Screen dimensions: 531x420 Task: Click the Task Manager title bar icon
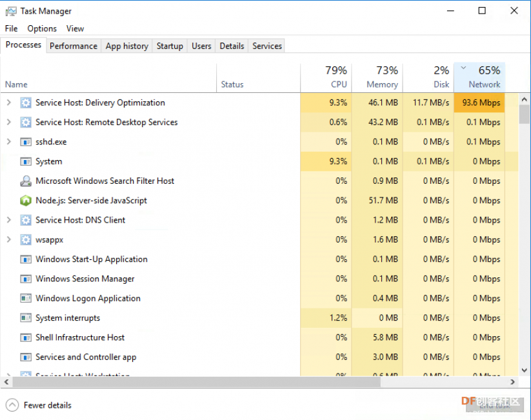pyautogui.click(x=10, y=11)
